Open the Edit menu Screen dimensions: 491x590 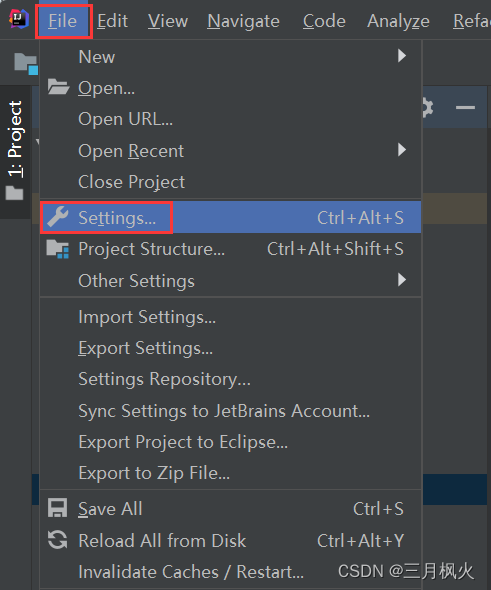coord(112,21)
